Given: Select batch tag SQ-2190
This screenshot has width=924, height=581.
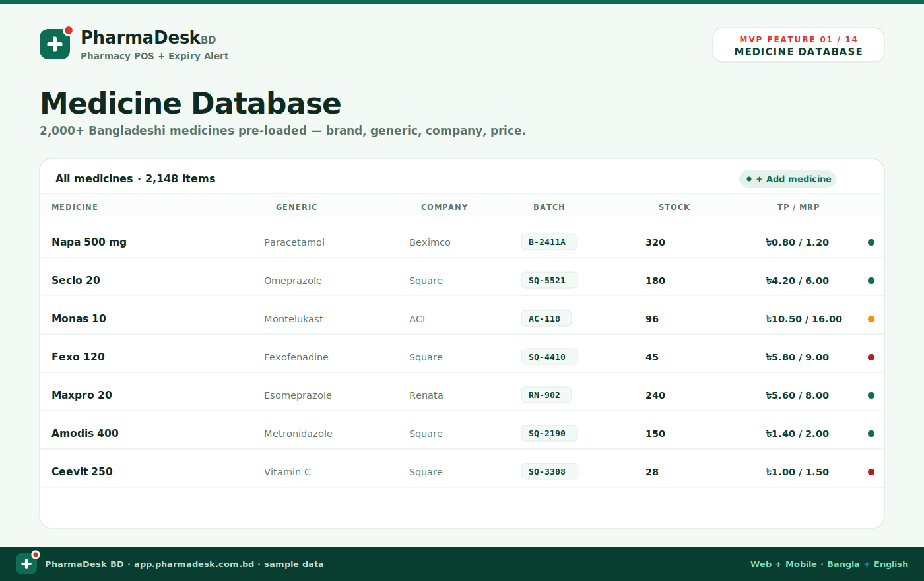Looking at the screenshot, I should pos(549,433).
